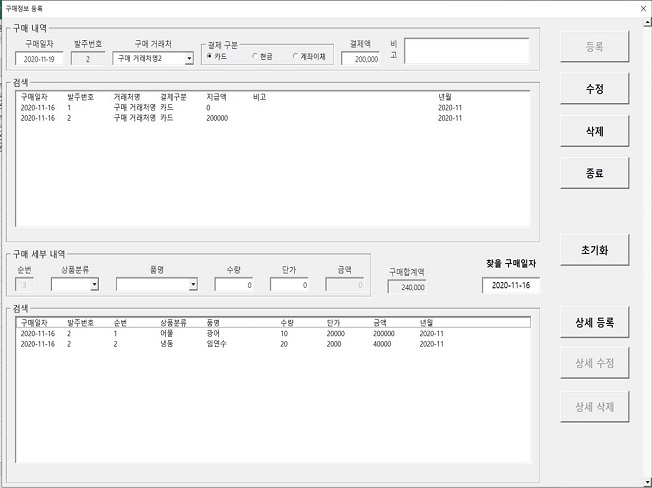652x488 pixels.
Task: Open the 품명 dropdown list
Action: 192,285
